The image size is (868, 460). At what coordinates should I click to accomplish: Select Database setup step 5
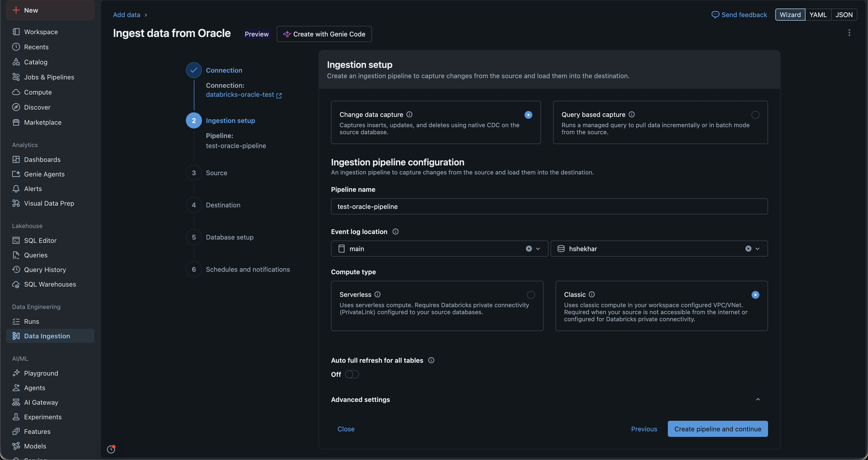(x=230, y=237)
